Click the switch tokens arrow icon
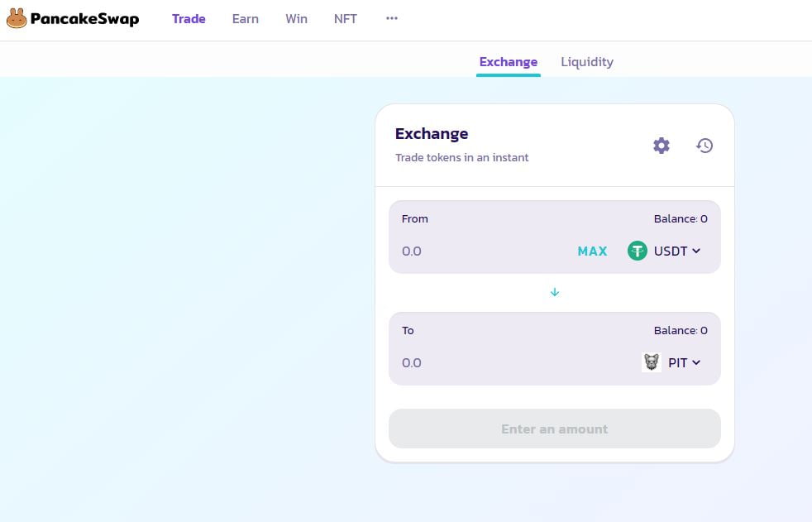This screenshot has height=522, width=812. tap(555, 292)
